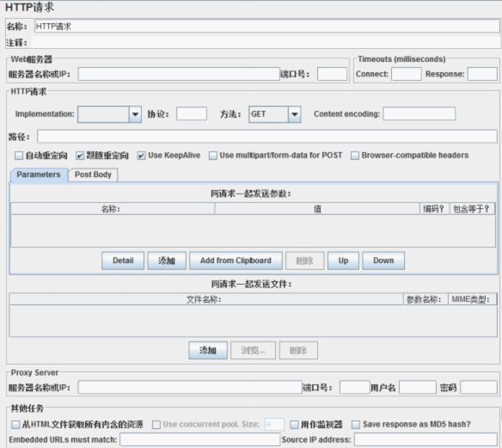Enable Use multipart/form-data for POST
This screenshot has height=448, width=502.
click(x=213, y=156)
